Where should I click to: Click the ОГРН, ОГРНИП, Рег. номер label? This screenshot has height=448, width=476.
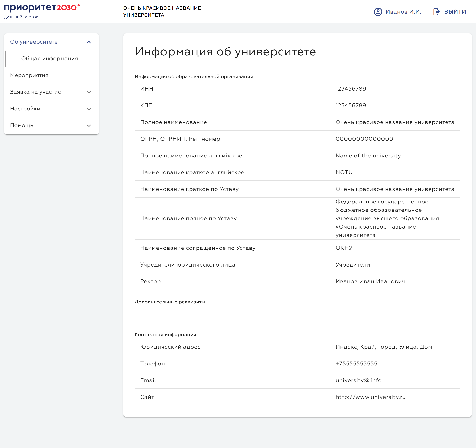click(x=180, y=139)
